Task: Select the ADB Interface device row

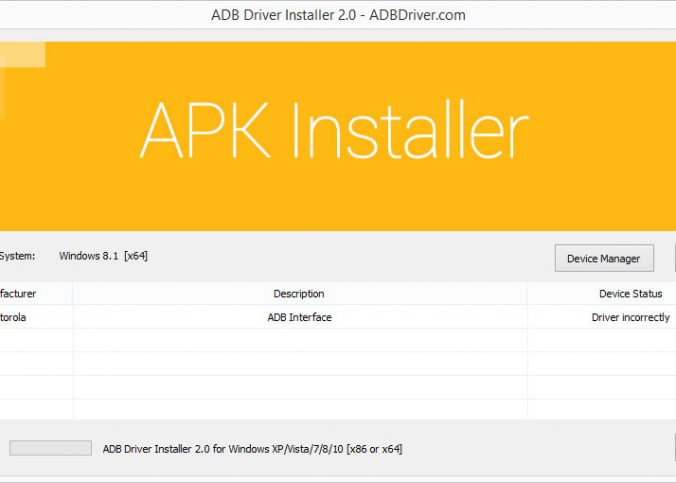Action: (299, 317)
